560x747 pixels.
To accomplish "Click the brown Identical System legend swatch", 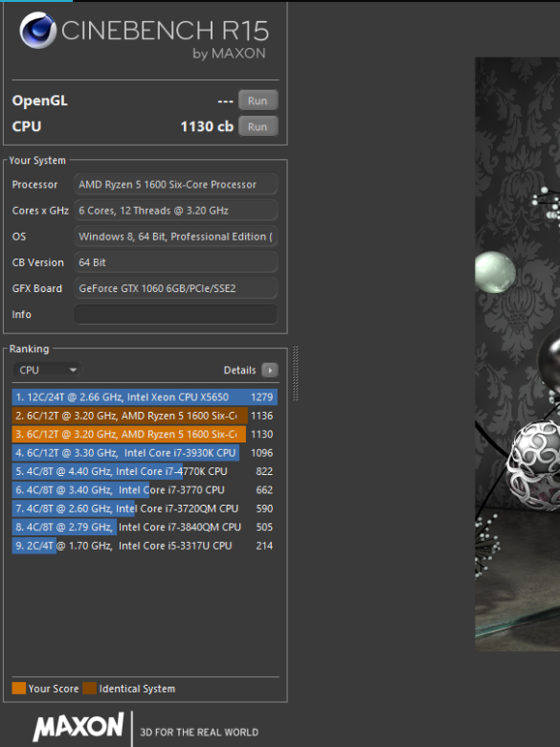I will point(90,689).
